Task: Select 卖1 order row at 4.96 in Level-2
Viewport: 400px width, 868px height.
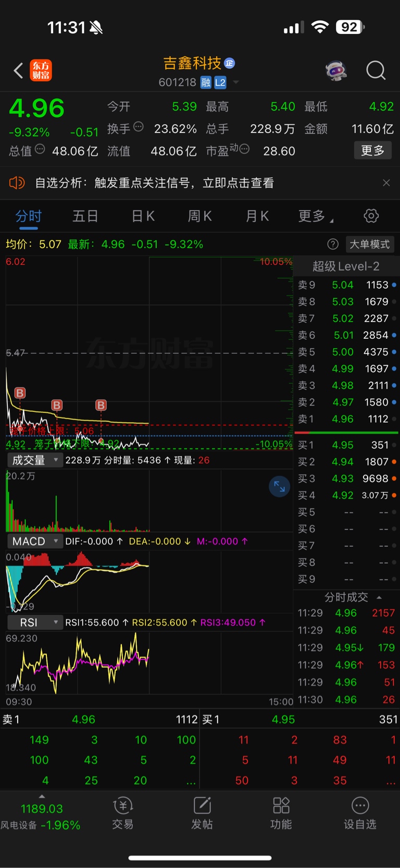Action: click(346, 419)
